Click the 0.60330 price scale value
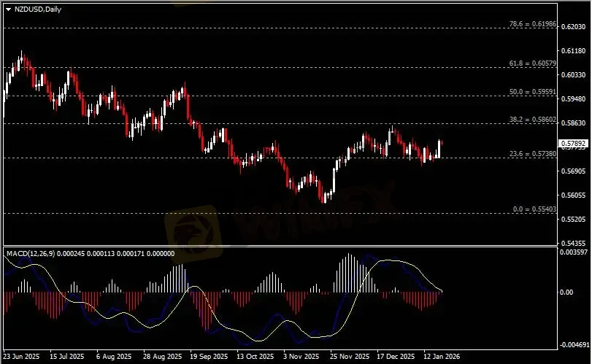This screenshot has height=364, width=592. pyautogui.click(x=574, y=74)
